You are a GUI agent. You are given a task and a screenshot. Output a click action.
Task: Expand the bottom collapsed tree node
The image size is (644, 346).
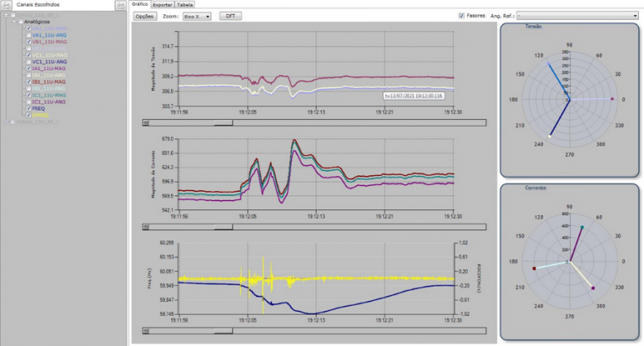[x=7, y=121]
